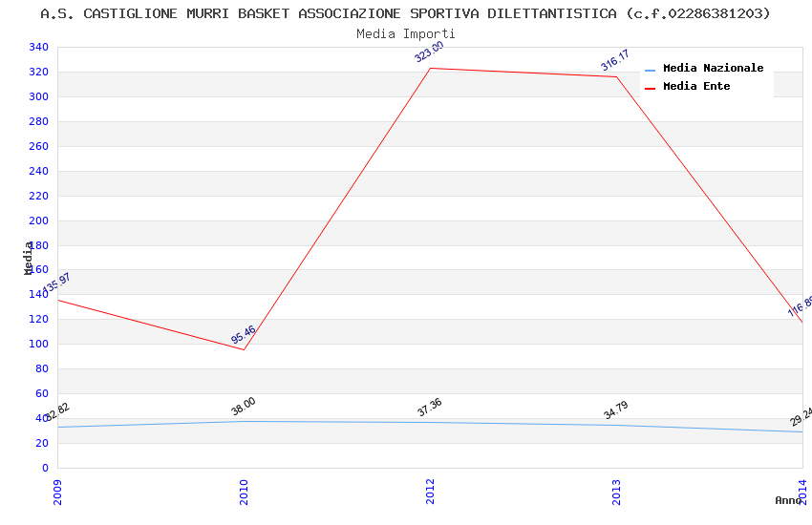Click the 100 y-axis tick label
812x525 pixels.
[39, 344]
